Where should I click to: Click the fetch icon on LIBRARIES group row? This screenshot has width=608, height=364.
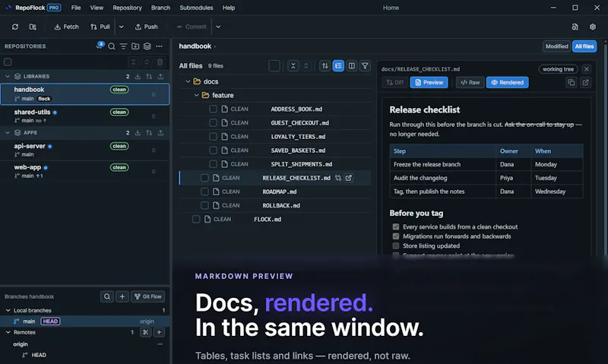[138, 77]
